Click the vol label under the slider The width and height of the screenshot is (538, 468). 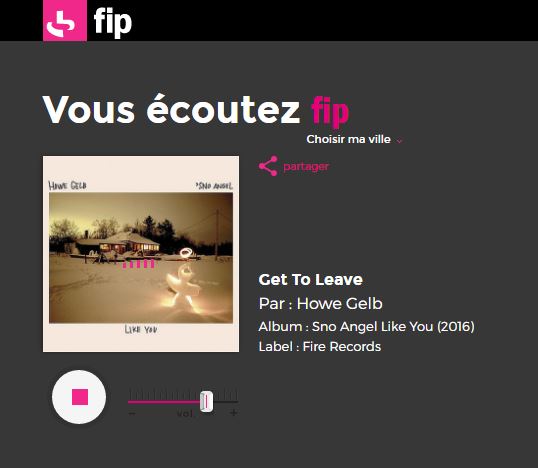pos(185,413)
